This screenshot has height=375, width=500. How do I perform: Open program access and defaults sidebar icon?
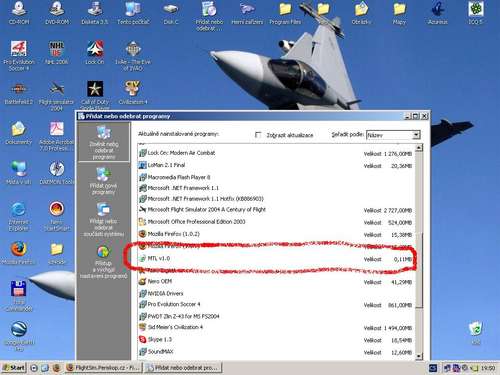(x=104, y=262)
